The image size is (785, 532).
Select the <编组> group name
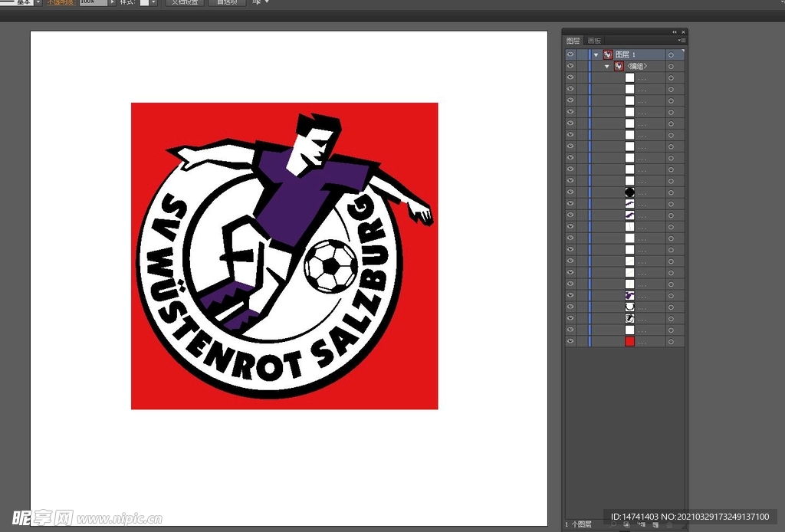[637, 66]
